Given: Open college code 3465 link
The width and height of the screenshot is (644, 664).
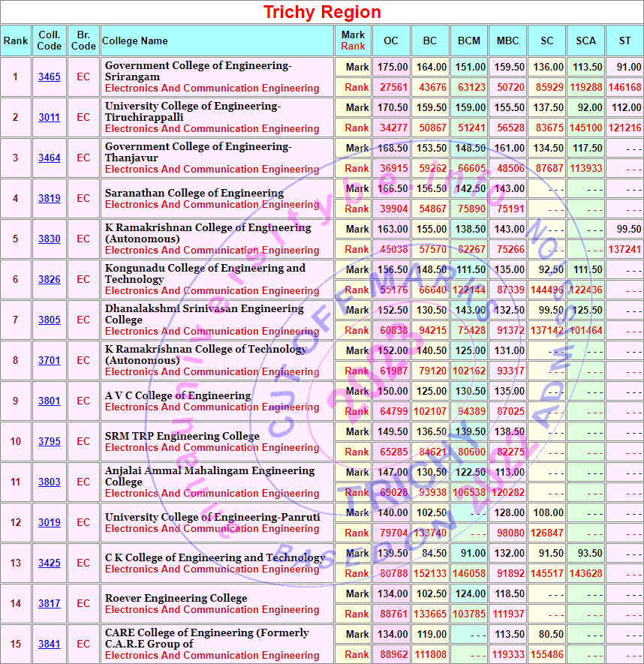Looking at the screenshot, I should [x=50, y=77].
